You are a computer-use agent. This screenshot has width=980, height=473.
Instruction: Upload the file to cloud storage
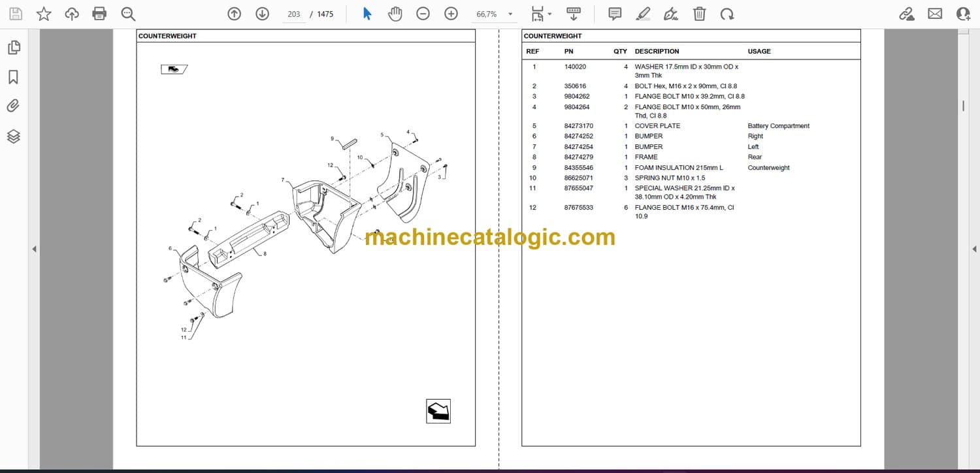pyautogui.click(x=72, y=14)
